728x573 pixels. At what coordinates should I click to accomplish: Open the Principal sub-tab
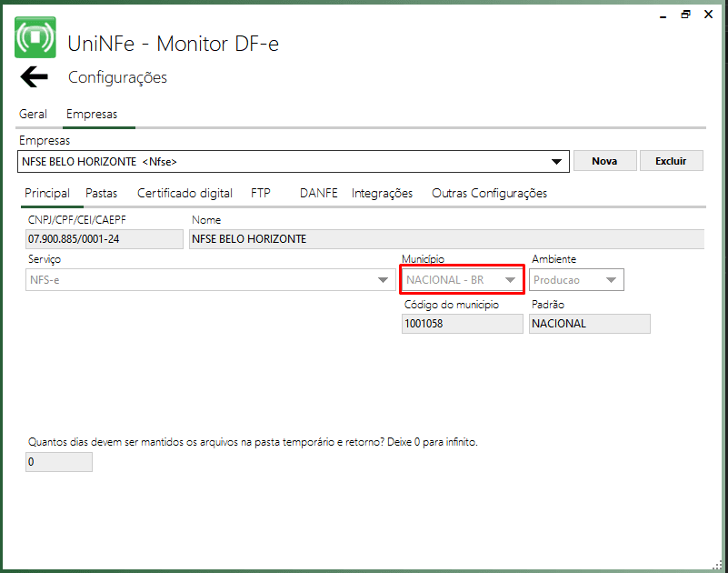[x=47, y=194]
